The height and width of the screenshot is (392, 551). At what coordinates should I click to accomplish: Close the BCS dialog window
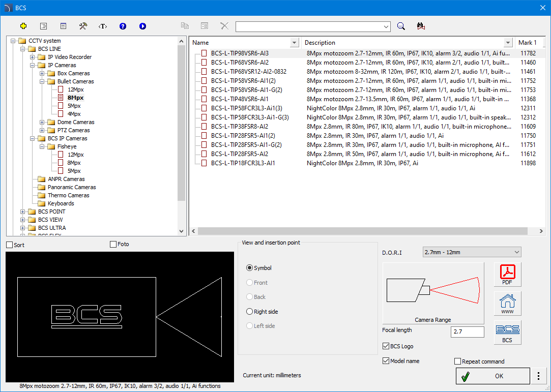point(542,8)
